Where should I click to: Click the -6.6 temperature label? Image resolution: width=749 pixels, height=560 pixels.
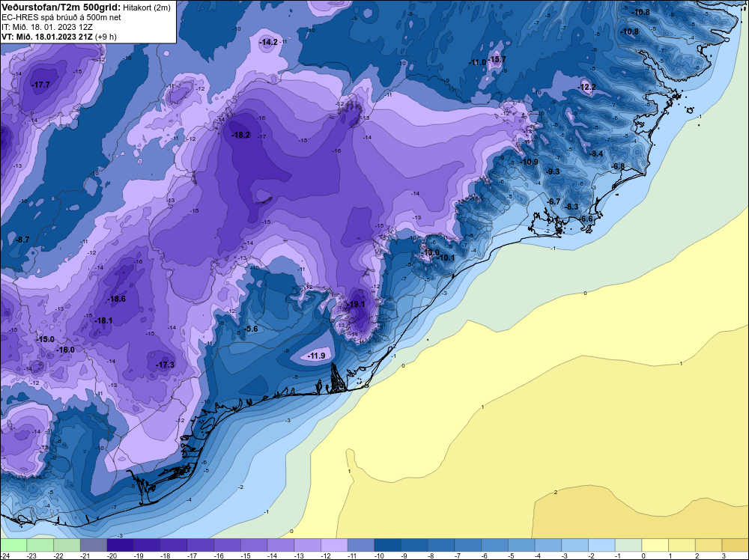tap(585, 219)
